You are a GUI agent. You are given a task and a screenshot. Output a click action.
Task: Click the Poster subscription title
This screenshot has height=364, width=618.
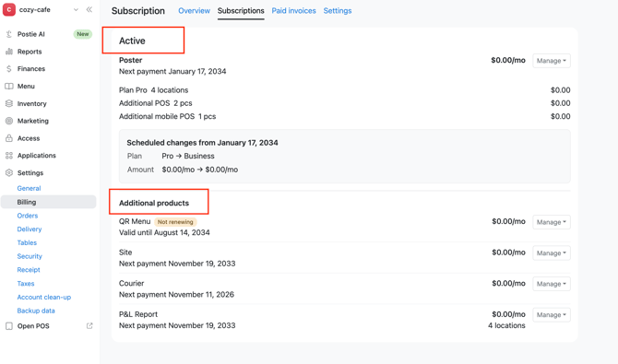pyautogui.click(x=130, y=60)
